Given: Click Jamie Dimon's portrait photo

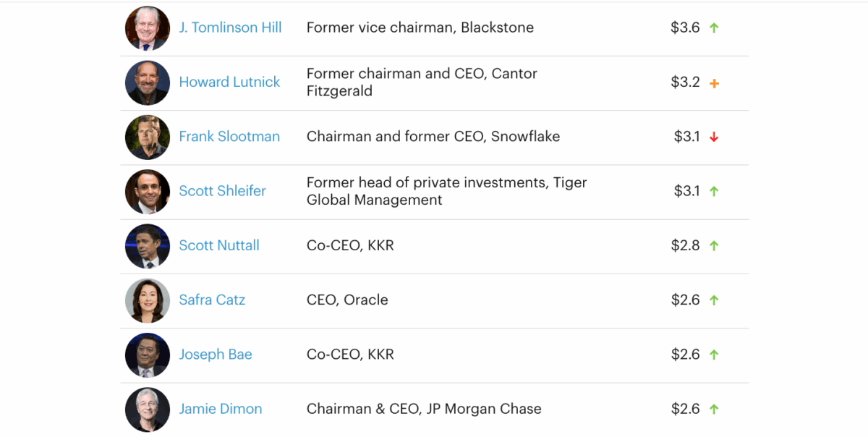Looking at the screenshot, I should pyautogui.click(x=147, y=410).
